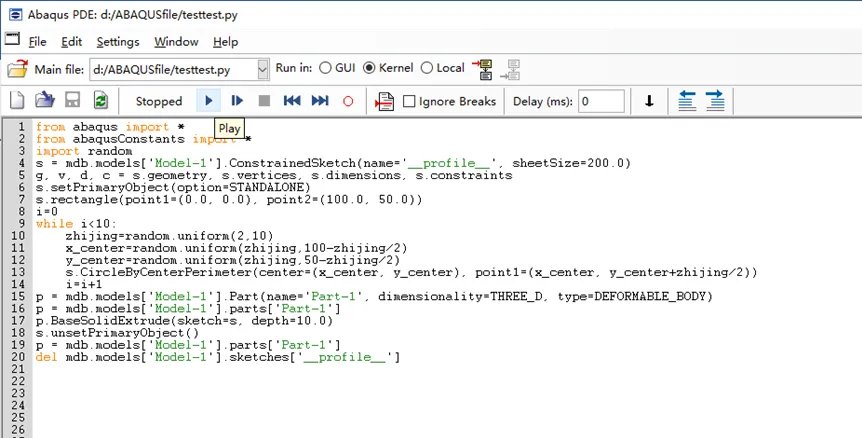862x438 pixels.
Task: Click the green reload file icon
Action: pyautogui.click(x=101, y=101)
